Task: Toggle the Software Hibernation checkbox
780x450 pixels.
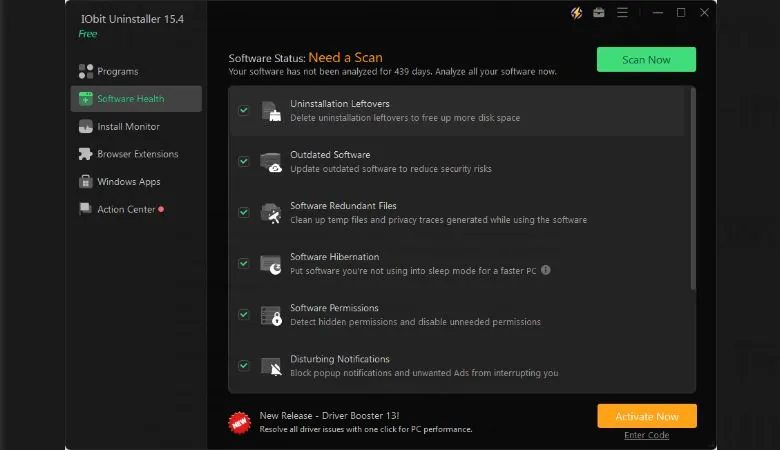Action: [244, 263]
